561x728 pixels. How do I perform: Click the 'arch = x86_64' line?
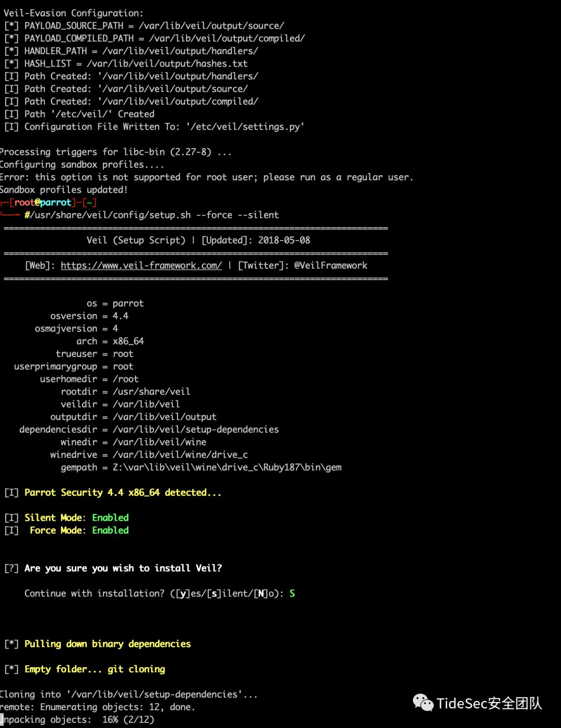click(110, 341)
